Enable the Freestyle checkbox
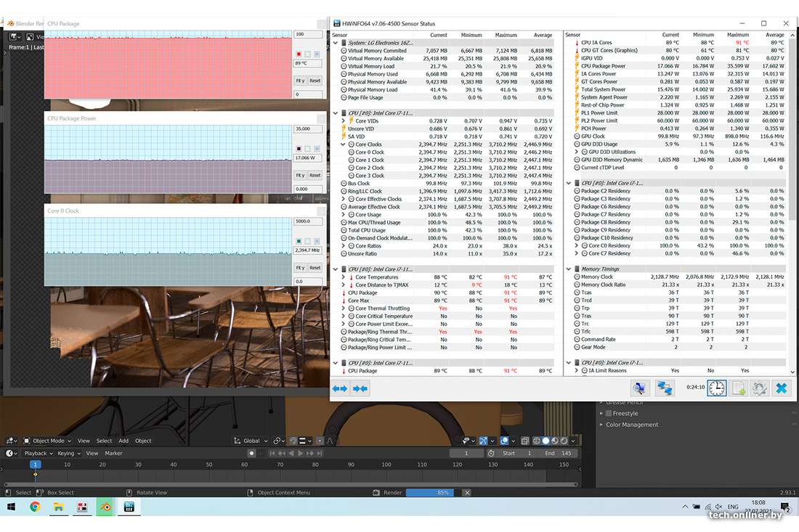This screenshot has width=799, height=532. 609,414
